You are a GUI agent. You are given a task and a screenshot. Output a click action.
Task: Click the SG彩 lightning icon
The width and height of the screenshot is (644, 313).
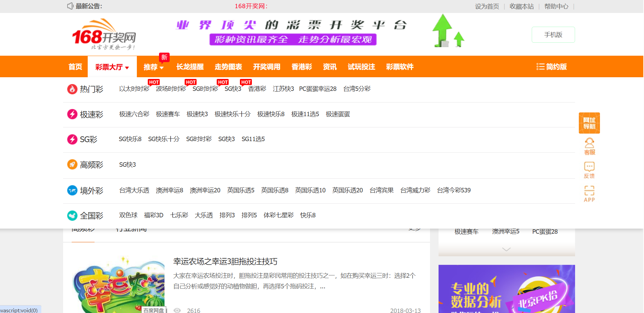click(x=72, y=139)
